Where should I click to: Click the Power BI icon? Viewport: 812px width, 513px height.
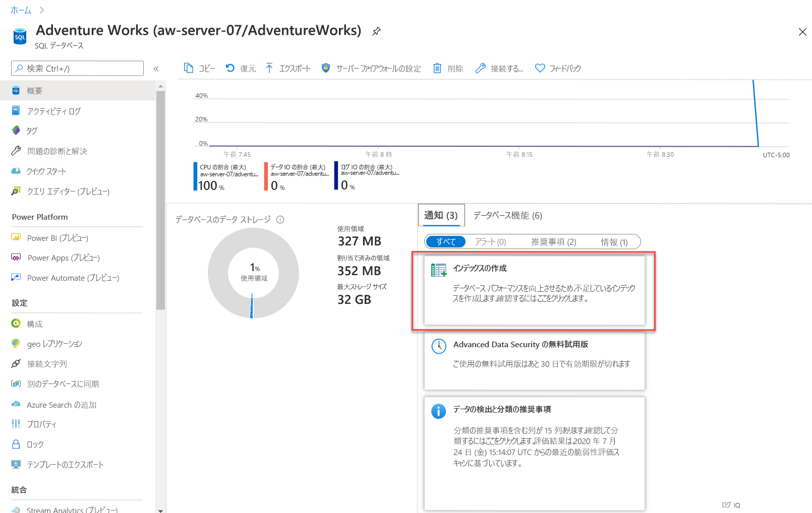coord(16,237)
